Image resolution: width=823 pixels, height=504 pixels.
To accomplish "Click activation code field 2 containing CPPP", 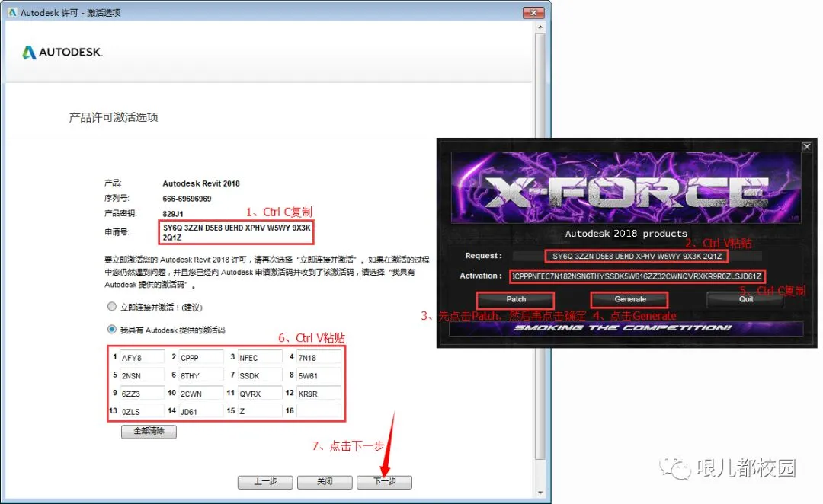I will pos(201,358).
